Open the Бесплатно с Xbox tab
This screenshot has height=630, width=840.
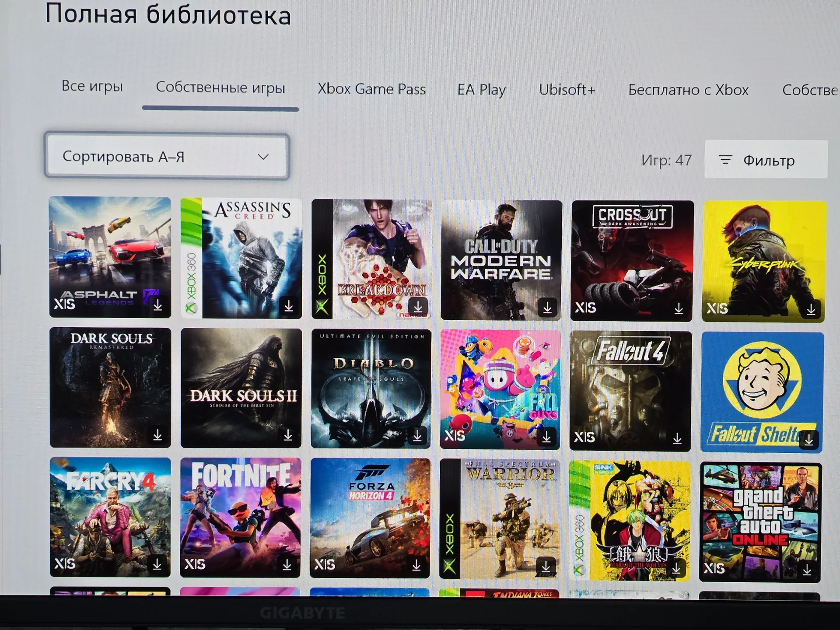click(688, 90)
